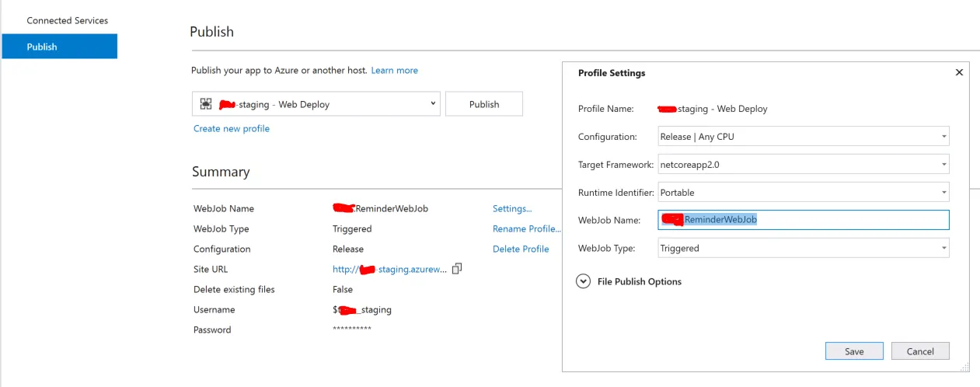Open the Settings... link
980x387 pixels.
(x=512, y=208)
